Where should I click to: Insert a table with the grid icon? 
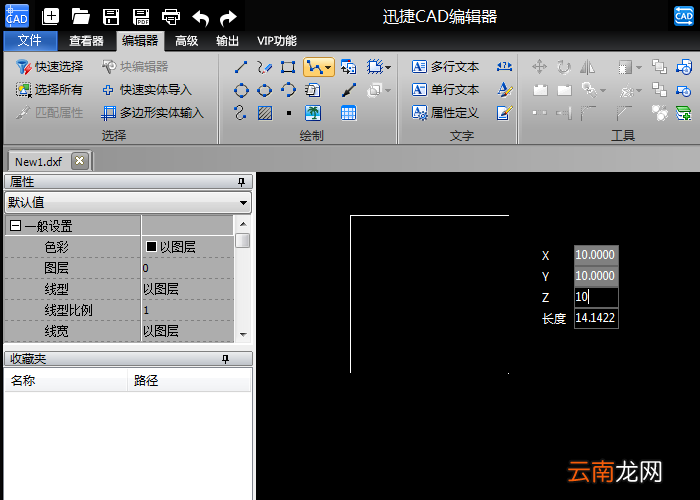pyautogui.click(x=348, y=113)
